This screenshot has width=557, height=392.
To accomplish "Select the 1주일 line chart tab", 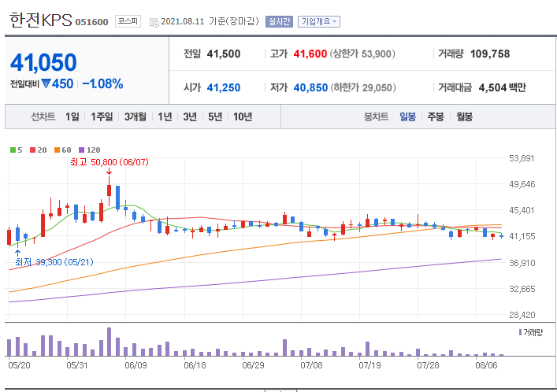I will tap(102, 116).
